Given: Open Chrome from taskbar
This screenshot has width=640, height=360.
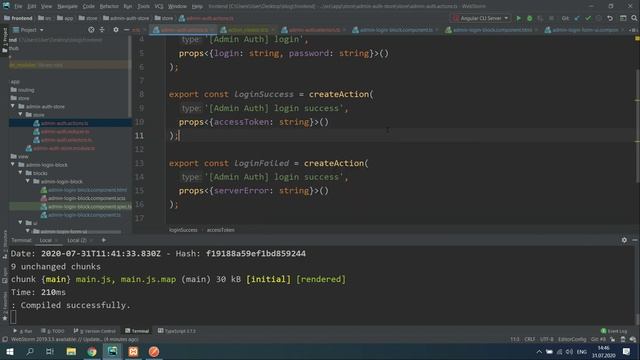Looking at the screenshot, I should [92, 351].
